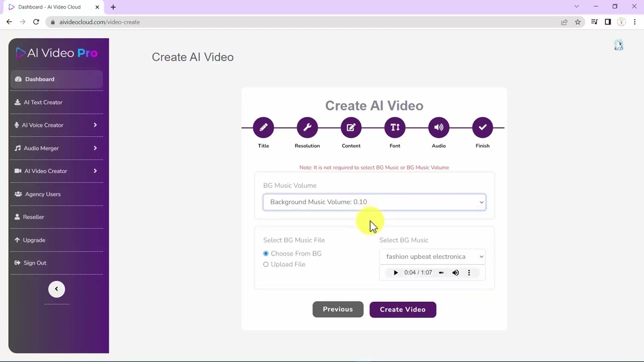Click the Title step pencil icon
Image resolution: width=644 pixels, height=362 pixels.
click(264, 128)
